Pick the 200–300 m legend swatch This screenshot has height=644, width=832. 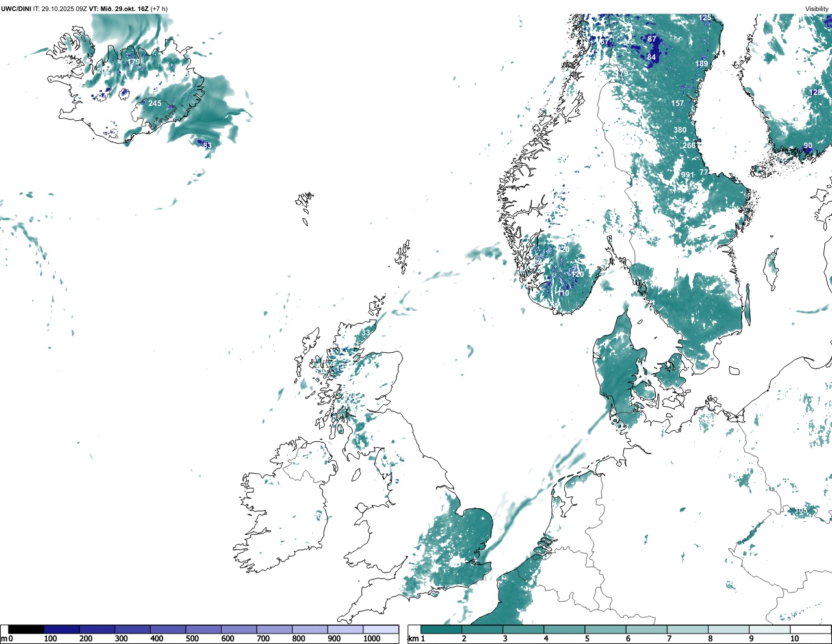pos(97,629)
